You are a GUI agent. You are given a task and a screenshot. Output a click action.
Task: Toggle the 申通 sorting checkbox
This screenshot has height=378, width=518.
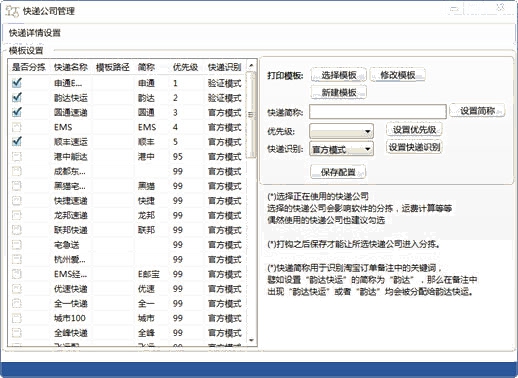(x=17, y=83)
